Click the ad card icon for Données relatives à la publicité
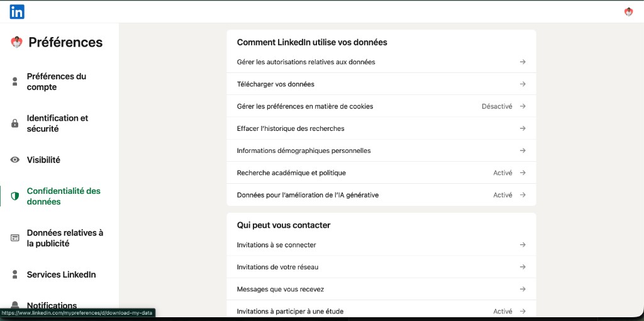This screenshot has height=321, width=644. click(x=15, y=238)
